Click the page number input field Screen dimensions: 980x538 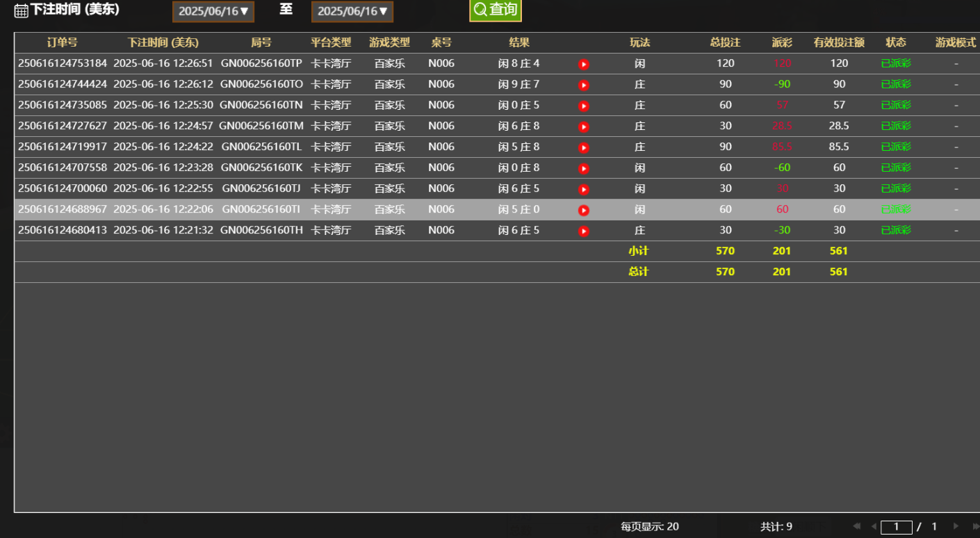point(897,527)
